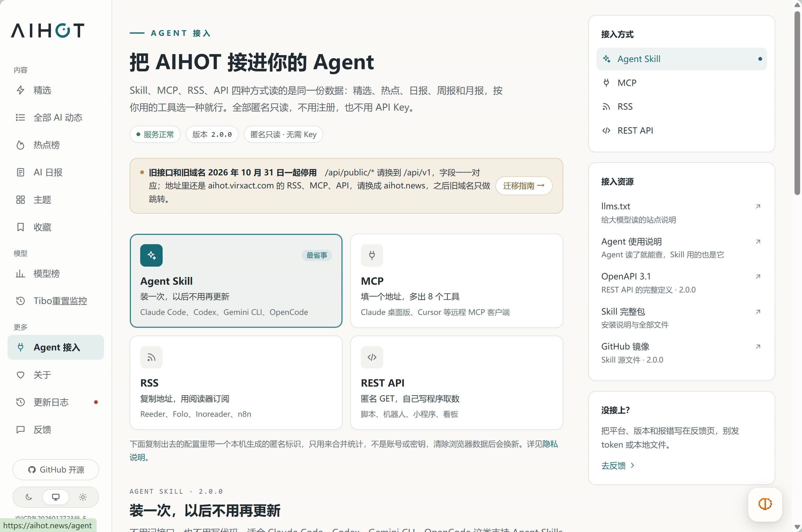The image size is (802, 532).
Task: Click the page vertical scrollbar thumb
Action: [797, 103]
